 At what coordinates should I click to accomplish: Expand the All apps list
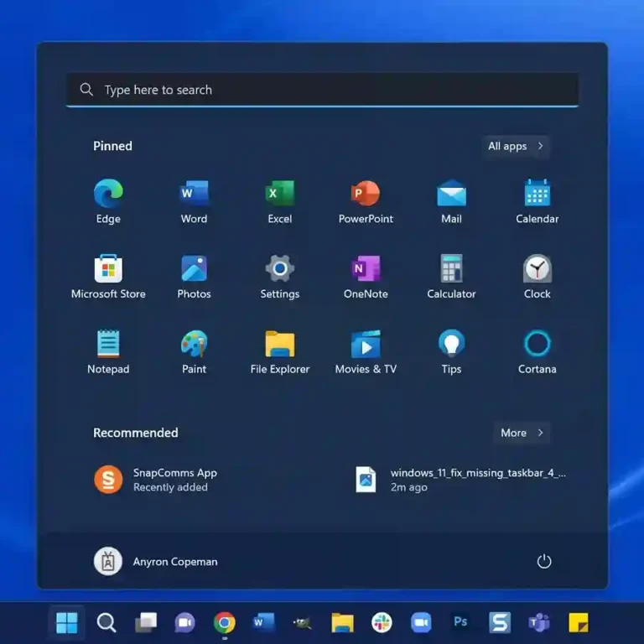click(x=516, y=146)
